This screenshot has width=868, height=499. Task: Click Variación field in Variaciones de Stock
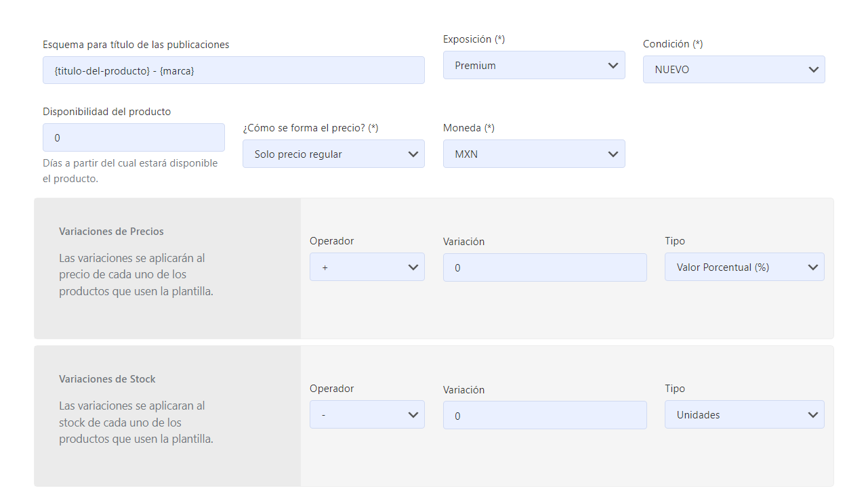(x=545, y=416)
